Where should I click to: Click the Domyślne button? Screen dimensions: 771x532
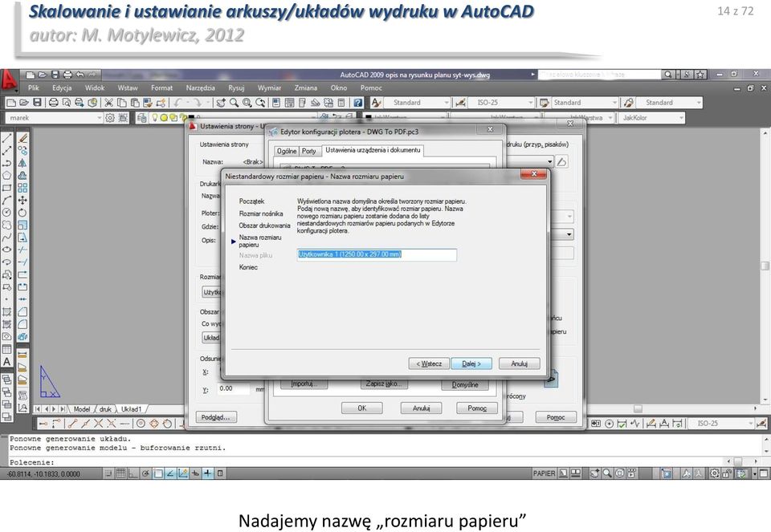[x=465, y=384]
